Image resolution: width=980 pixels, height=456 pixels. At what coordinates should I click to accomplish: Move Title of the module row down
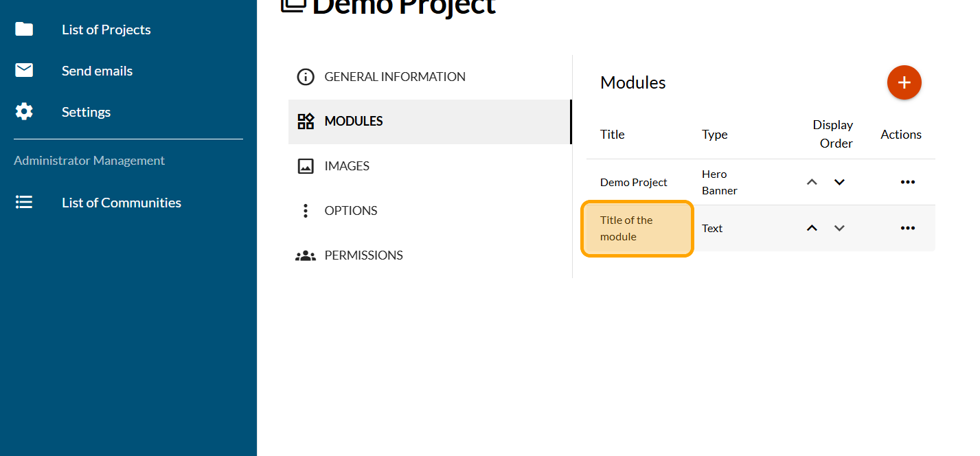coord(839,228)
